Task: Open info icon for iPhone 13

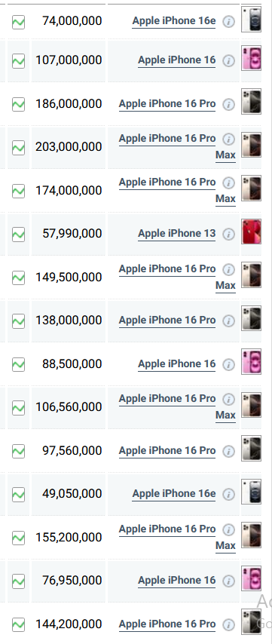Action: click(229, 234)
